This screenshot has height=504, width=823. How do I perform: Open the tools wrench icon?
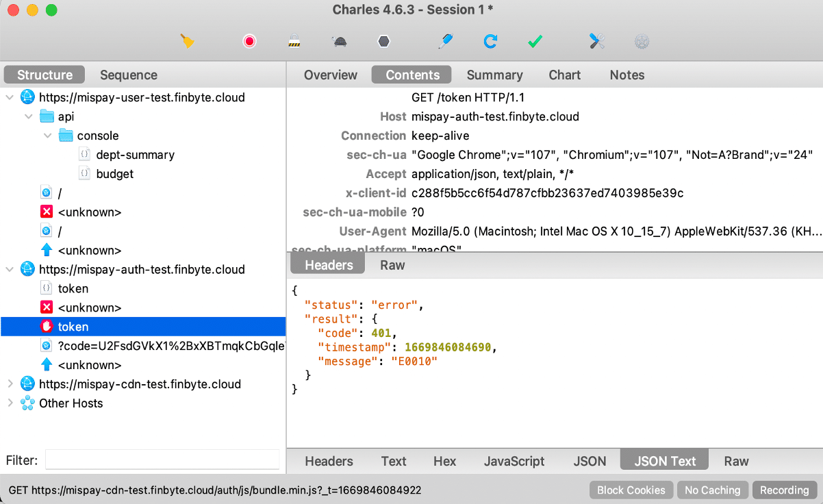point(596,42)
